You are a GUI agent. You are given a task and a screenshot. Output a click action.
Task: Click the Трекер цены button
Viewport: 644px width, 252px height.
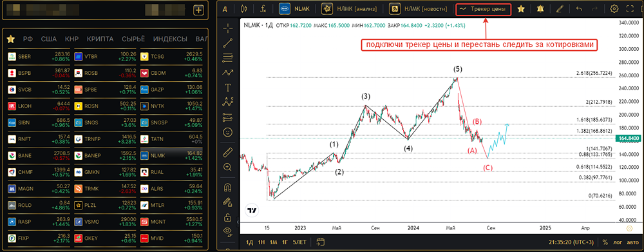coord(484,8)
